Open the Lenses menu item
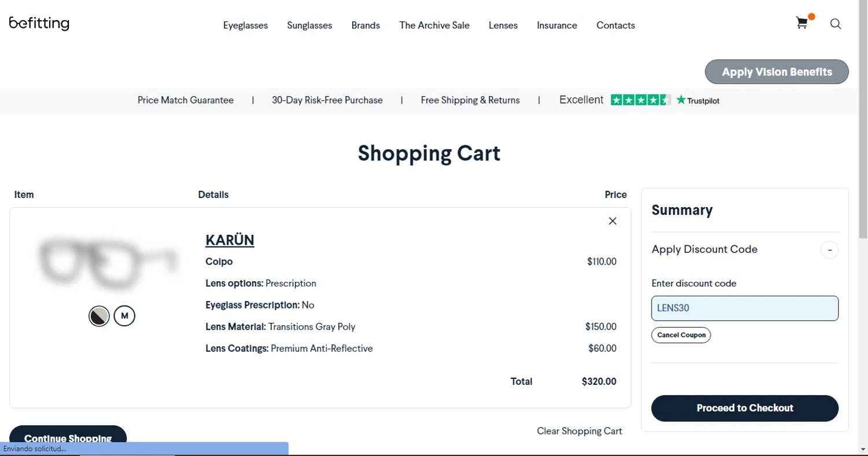The height and width of the screenshot is (456, 868). point(503,25)
